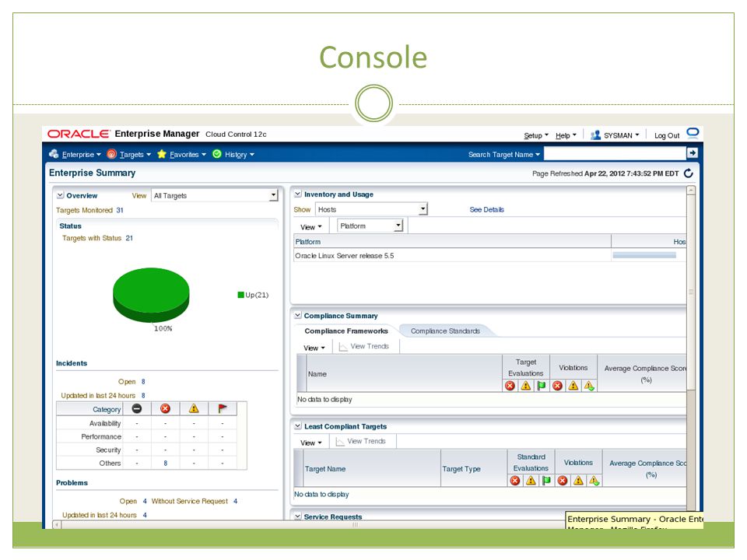Screen dimensions: 747x560
Task: Click red X icon under Target Evaluations
Action: (x=510, y=386)
